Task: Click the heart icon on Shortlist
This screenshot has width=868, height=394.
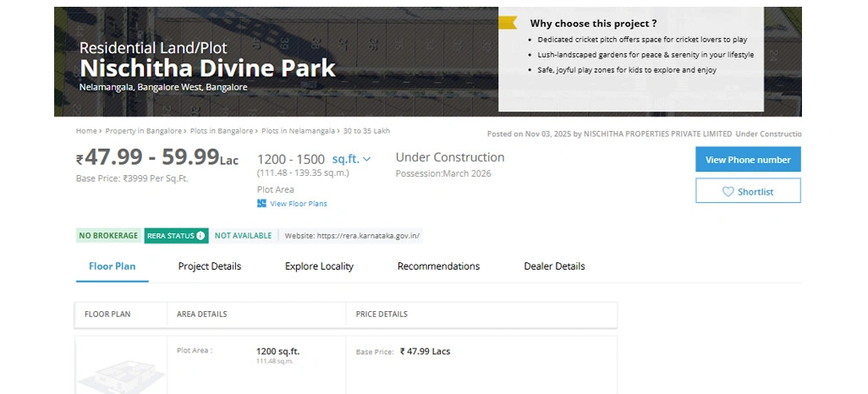Action: click(728, 192)
